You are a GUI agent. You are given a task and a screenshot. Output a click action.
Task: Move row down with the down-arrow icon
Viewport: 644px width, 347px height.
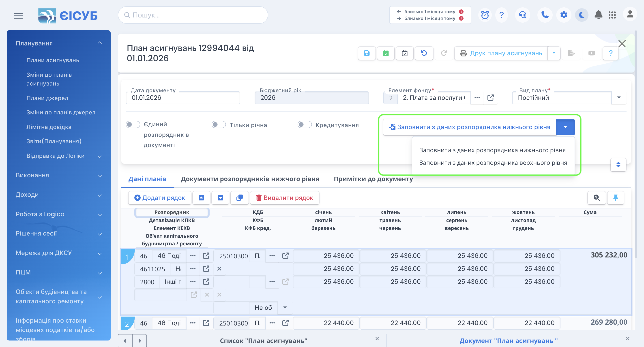(x=220, y=198)
